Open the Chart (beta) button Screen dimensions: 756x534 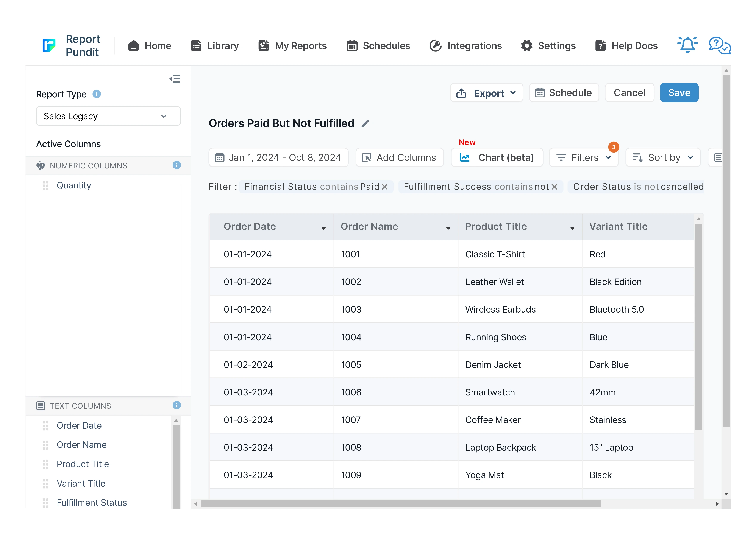point(497,158)
